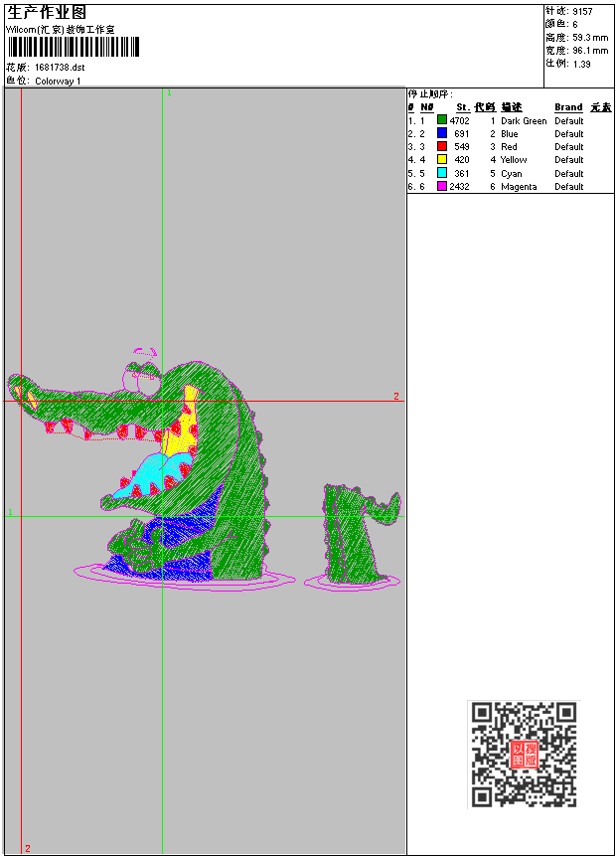The image size is (616, 856).
Task: Choose the Magenta color swatch
Action: coord(442,186)
